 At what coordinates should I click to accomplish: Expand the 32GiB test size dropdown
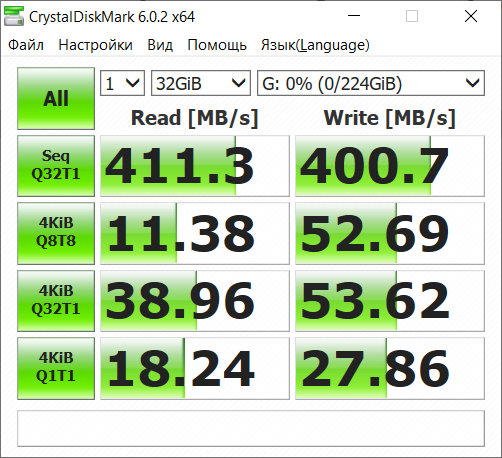pos(201,83)
